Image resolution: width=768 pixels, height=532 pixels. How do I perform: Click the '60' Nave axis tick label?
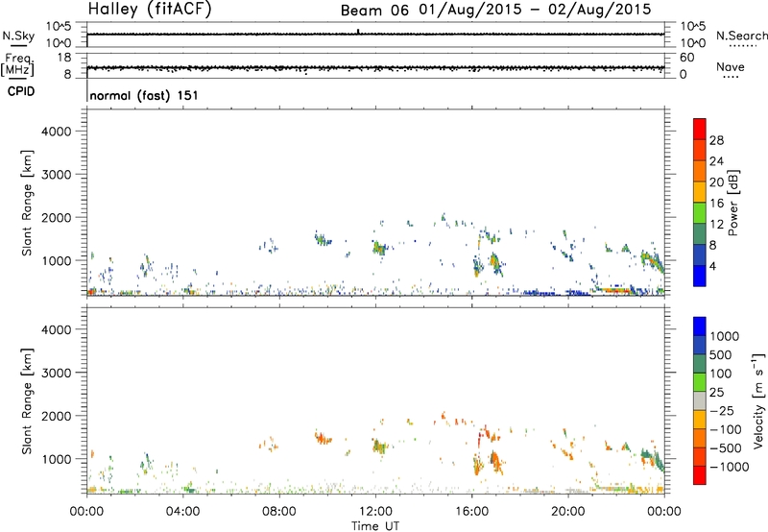point(686,58)
